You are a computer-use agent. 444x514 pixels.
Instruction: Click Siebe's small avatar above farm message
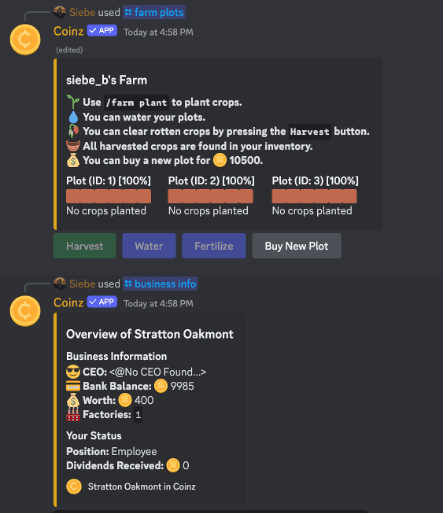pos(60,12)
